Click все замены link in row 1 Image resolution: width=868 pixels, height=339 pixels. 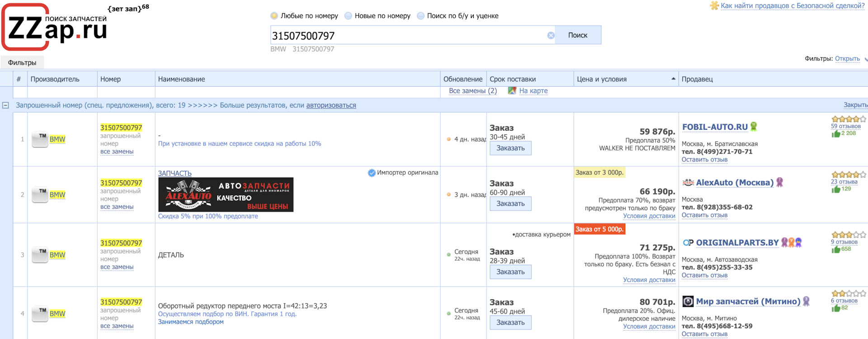[x=117, y=151]
